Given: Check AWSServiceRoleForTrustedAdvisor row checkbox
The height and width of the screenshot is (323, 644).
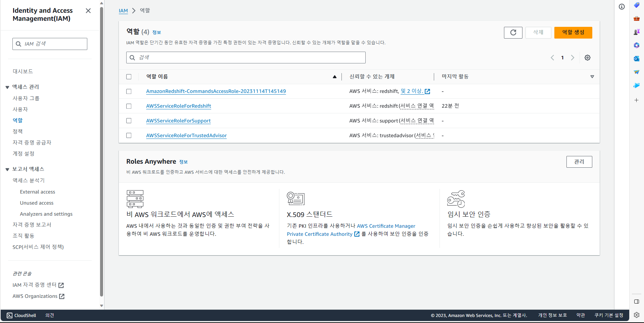Looking at the screenshot, I should click(x=129, y=136).
